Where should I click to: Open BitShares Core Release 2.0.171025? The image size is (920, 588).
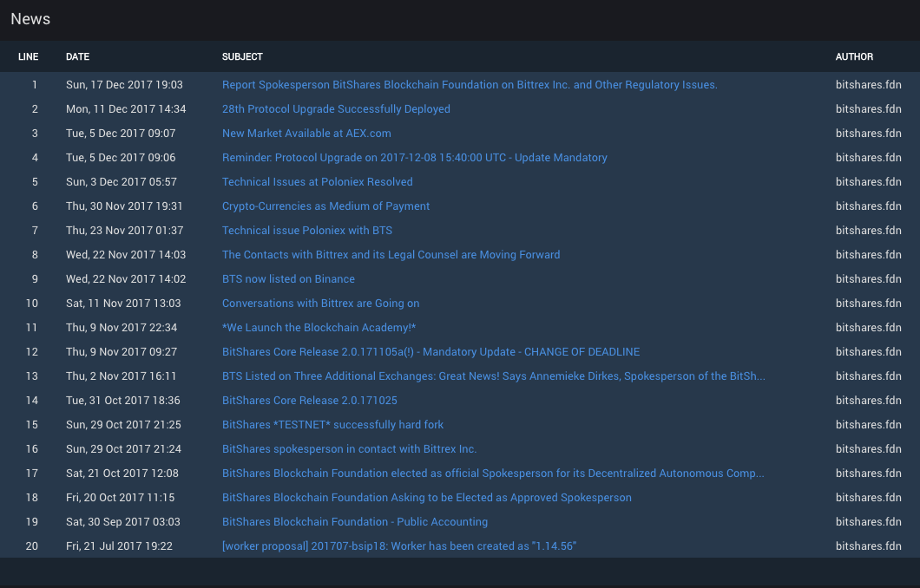tap(309, 401)
